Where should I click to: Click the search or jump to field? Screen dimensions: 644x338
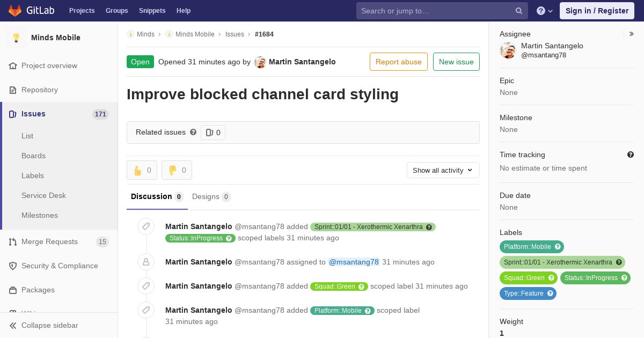(x=442, y=11)
